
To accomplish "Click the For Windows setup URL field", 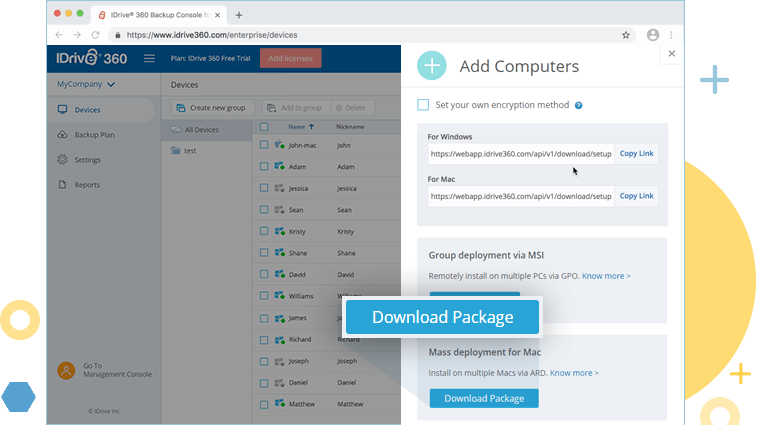I will click(521, 154).
